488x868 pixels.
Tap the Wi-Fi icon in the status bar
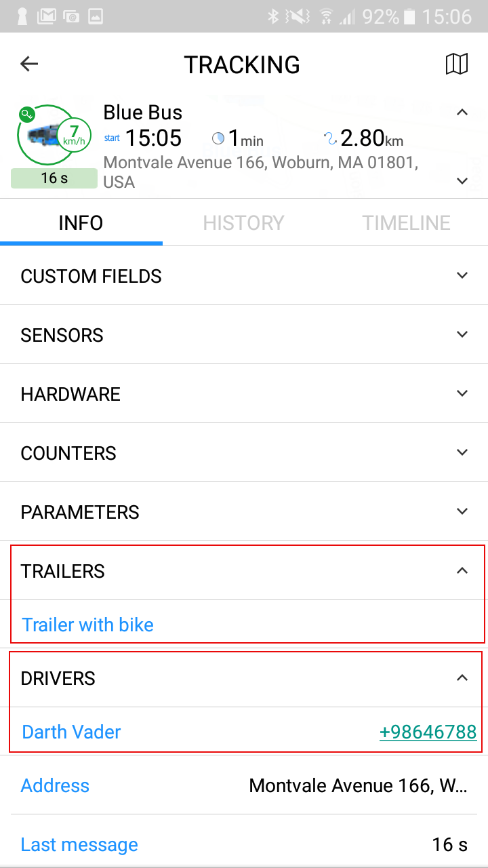click(326, 16)
